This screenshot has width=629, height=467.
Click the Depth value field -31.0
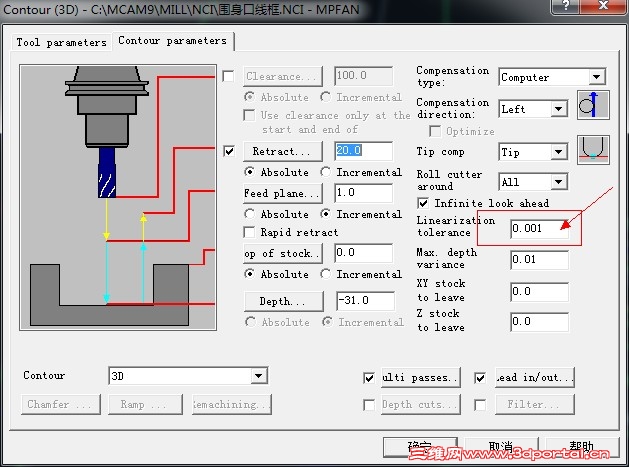365,301
